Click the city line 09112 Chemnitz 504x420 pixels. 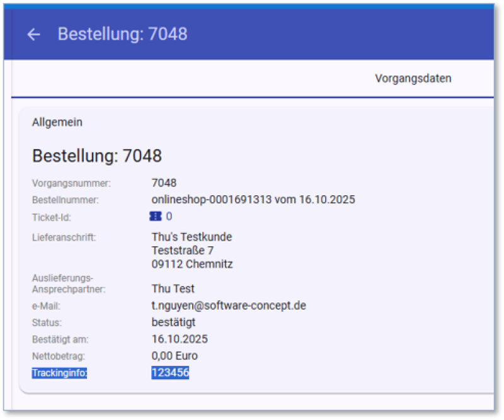click(x=192, y=264)
